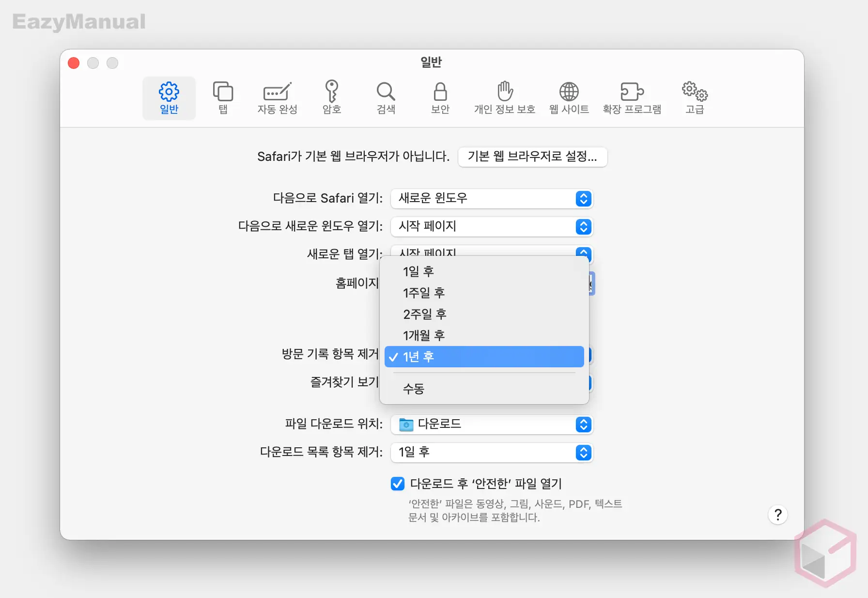The width and height of the screenshot is (868, 598).
Task: Select 1주일 후 menu option
Action: point(484,293)
